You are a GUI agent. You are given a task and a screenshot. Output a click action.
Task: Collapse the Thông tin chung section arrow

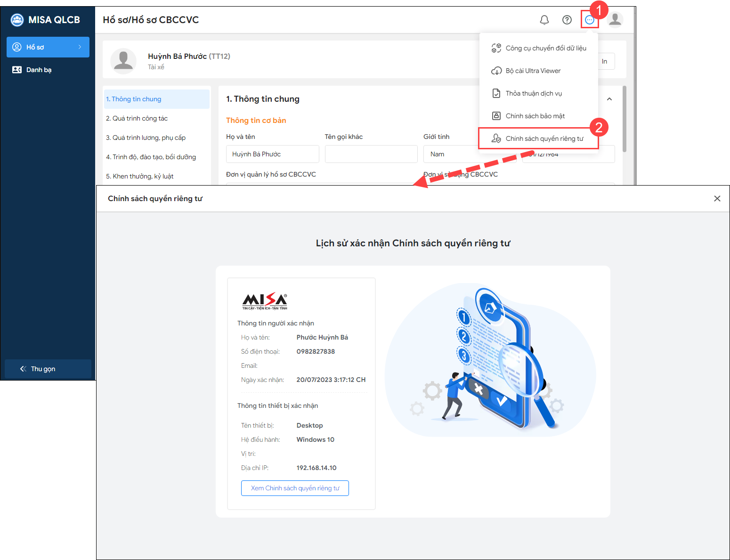[x=609, y=99]
